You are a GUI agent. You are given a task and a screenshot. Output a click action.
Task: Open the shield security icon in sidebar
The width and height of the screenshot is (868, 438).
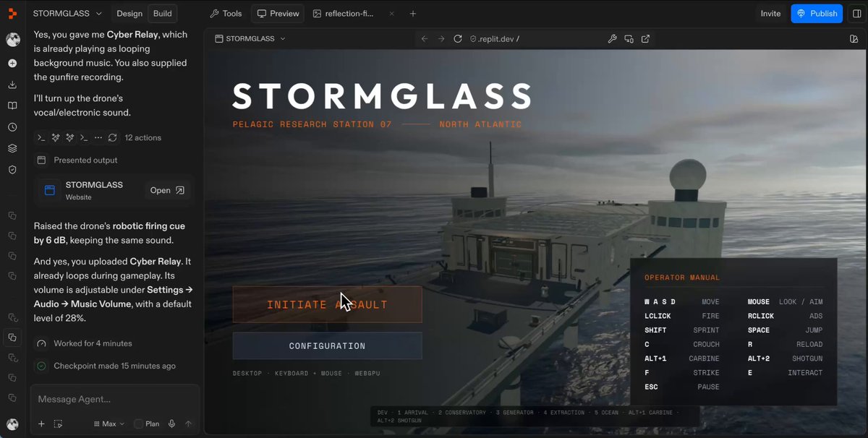(12, 170)
